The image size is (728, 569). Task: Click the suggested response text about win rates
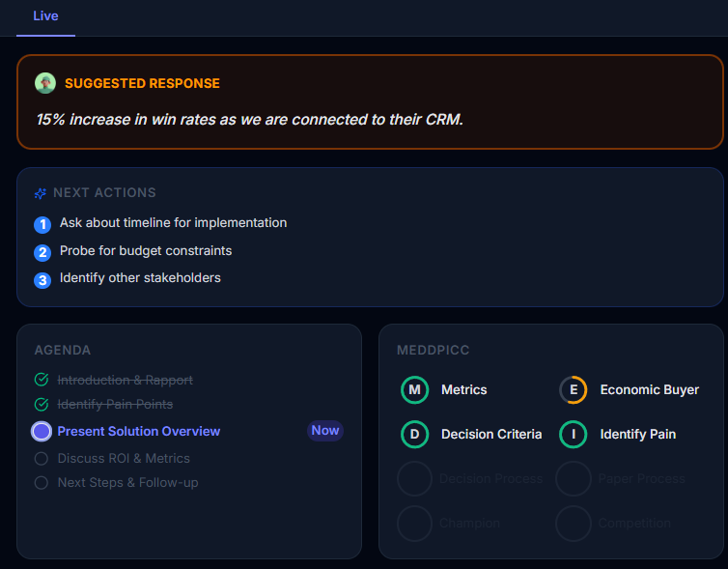point(249,120)
